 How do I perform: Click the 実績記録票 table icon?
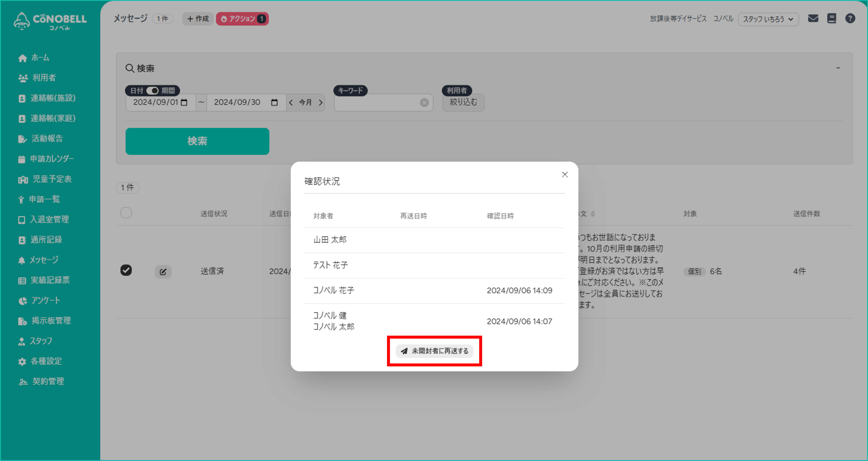(22, 280)
